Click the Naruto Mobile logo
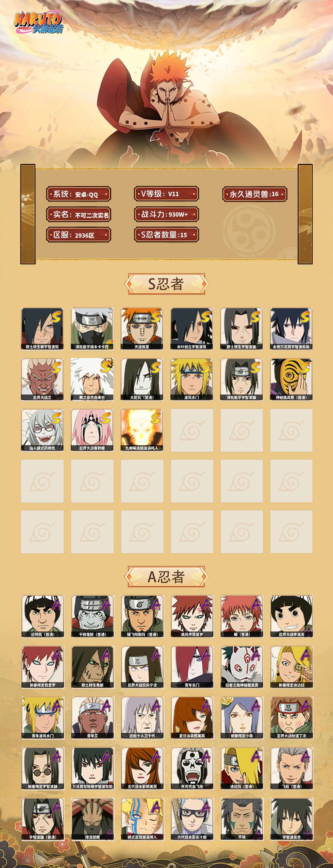Viewport: 333px width, 868px height. coord(38,23)
